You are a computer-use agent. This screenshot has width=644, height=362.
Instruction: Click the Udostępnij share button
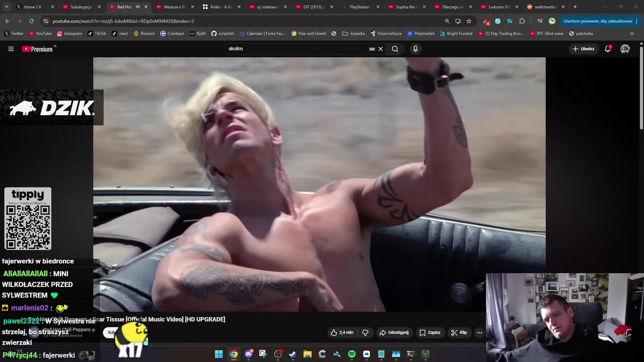point(394,332)
